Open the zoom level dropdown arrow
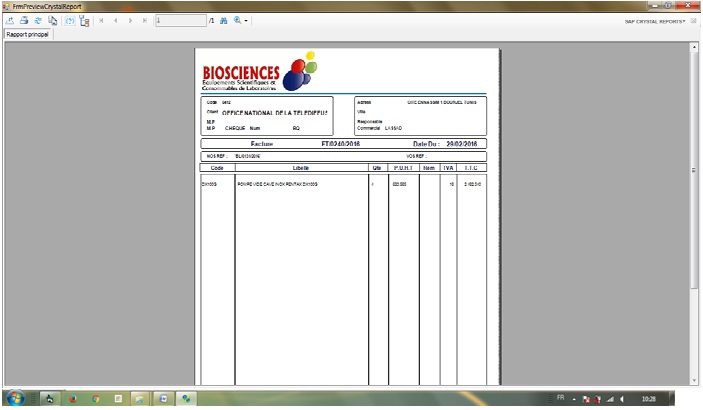Image resolution: width=703 pixels, height=410 pixels. click(x=246, y=21)
